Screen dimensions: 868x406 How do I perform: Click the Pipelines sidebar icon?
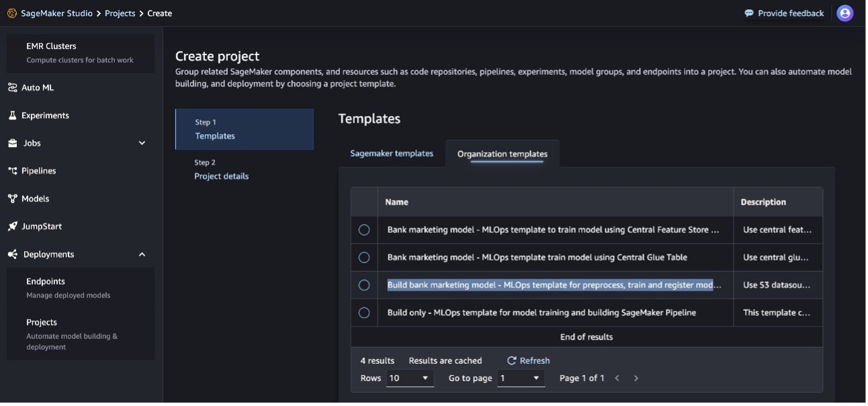click(13, 171)
